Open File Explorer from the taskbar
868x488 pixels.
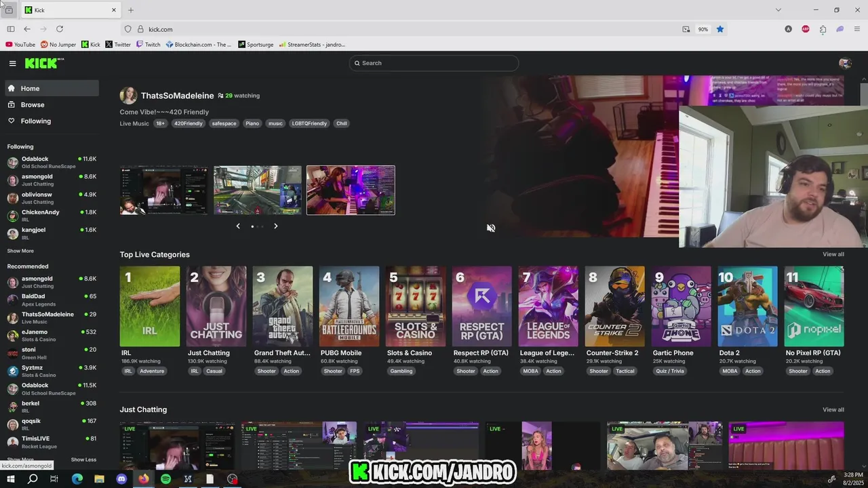(x=99, y=479)
